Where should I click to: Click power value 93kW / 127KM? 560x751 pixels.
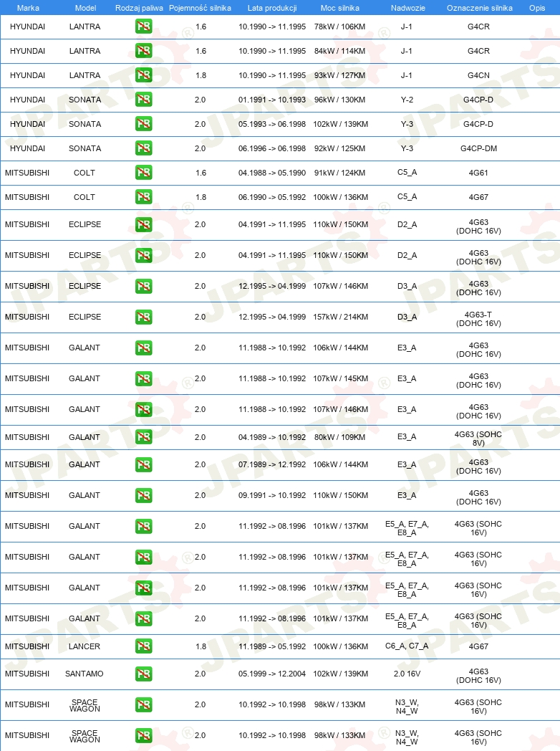[x=340, y=75]
